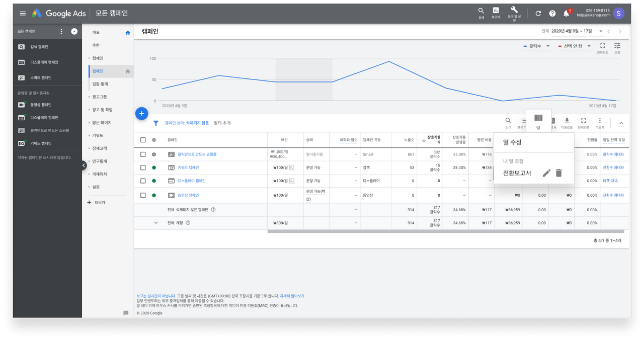Screen dimensions: 644x340
Task: Open the help question mark icon
Action: coord(552,14)
